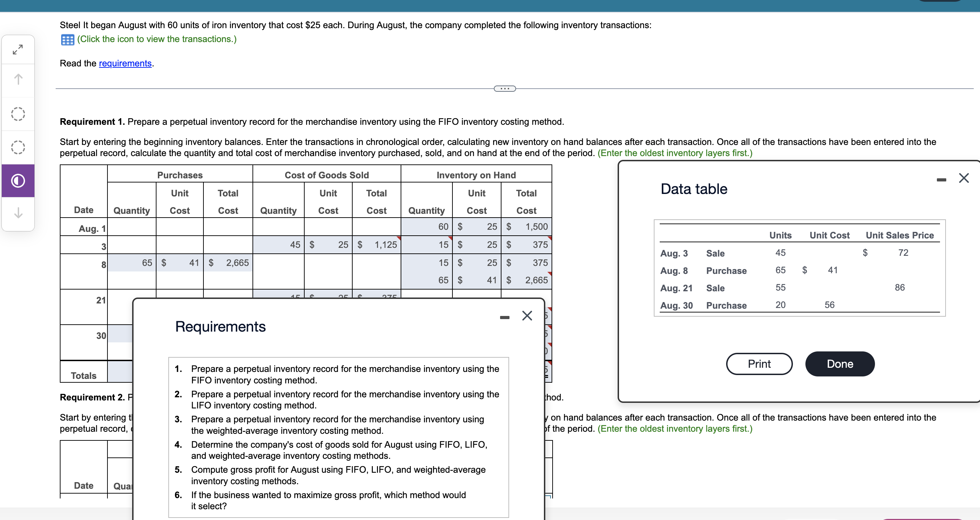Click the Done button in the Data table
This screenshot has height=520, width=980.
[839, 363]
